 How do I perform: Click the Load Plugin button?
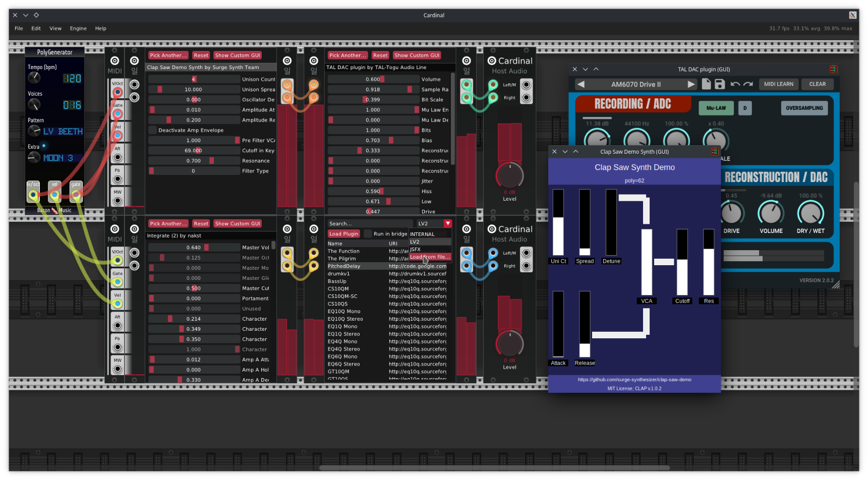(x=343, y=233)
